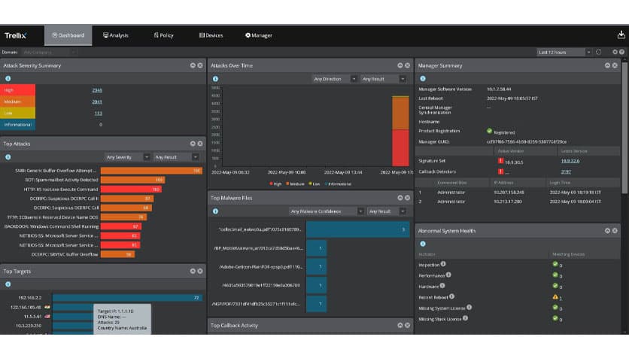Open Any Result dropdown in Attacks Over Time
This screenshot has height=364, width=629.
coord(383,79)
